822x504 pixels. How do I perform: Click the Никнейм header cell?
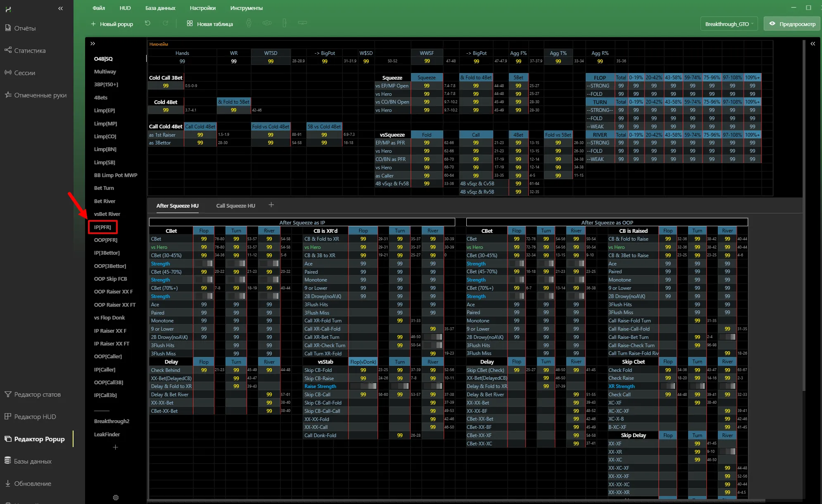point(159,44)
